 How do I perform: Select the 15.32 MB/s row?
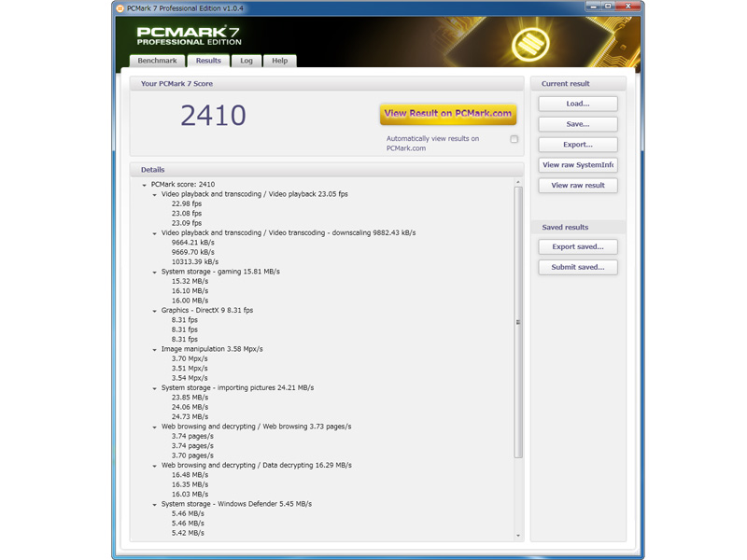tap(190, 281)
